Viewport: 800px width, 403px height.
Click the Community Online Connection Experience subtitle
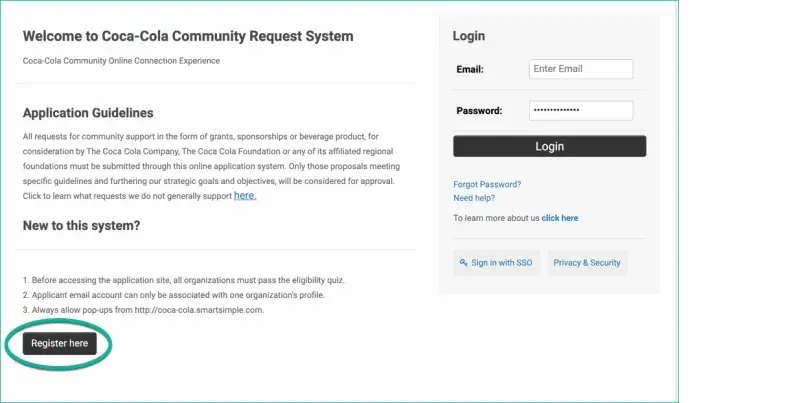121,61
